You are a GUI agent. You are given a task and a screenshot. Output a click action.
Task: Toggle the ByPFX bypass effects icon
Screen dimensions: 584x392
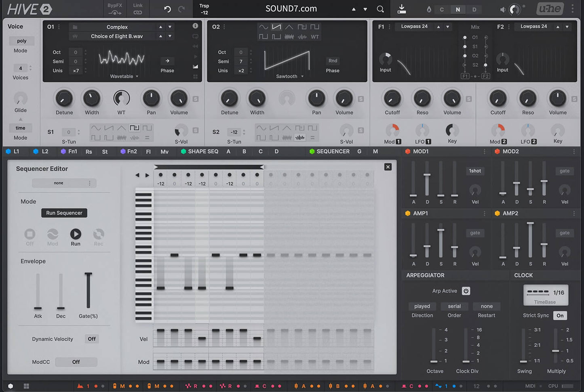(x=115, y=13)
